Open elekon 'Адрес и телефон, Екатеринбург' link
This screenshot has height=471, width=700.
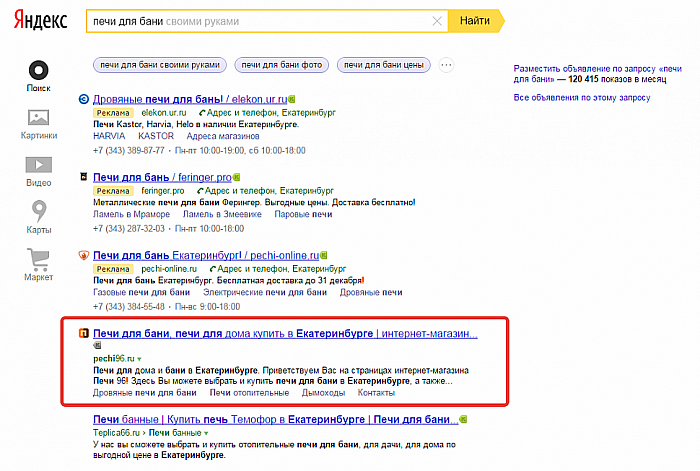(268, 113)
